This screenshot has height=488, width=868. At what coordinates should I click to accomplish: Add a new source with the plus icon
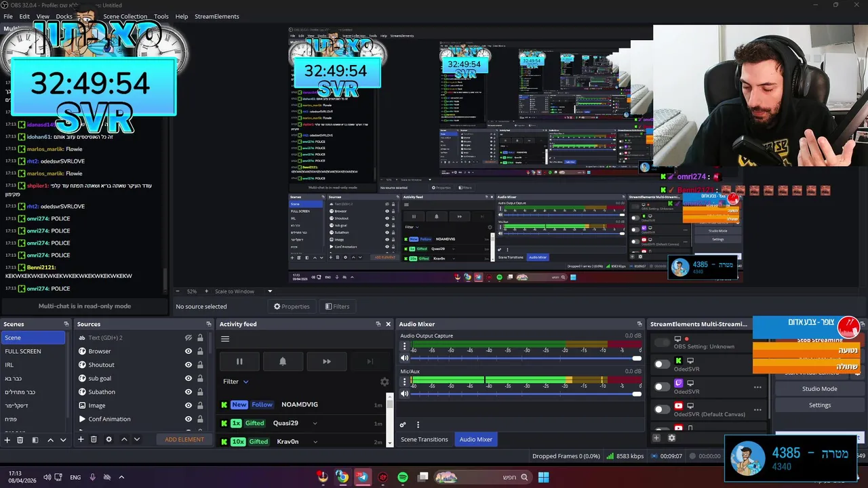pos(81,439)
